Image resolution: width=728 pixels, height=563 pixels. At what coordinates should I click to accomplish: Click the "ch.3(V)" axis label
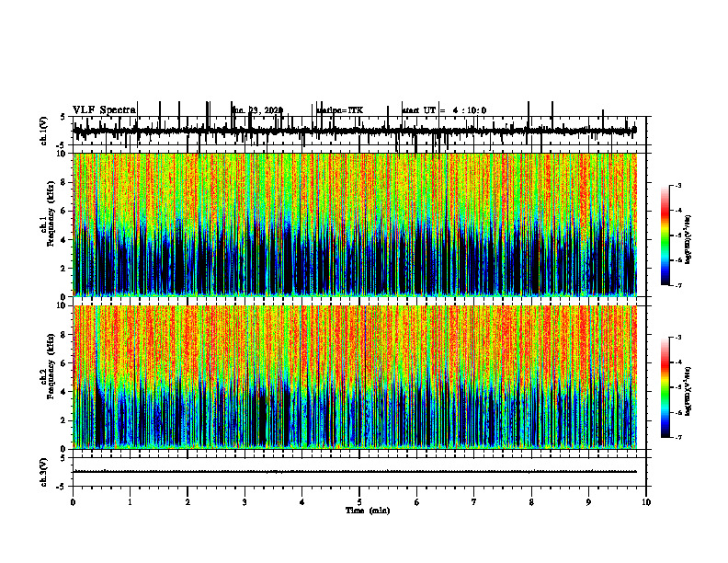click(x=44, y=472)
